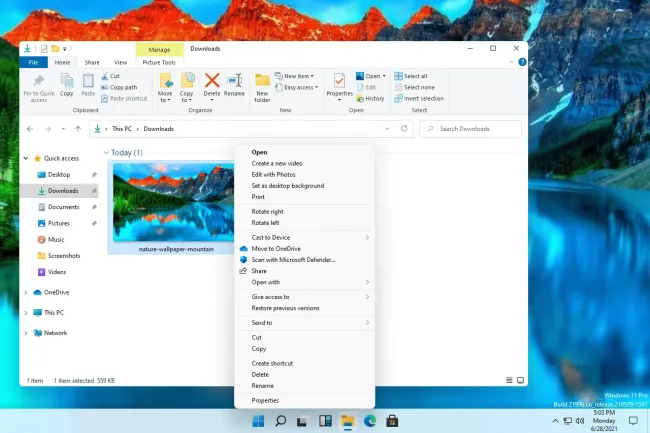Image resolution: width=650 pixels, height=433 pixels.
Task: Expand the This PC tree node
Action: [26, 312]
